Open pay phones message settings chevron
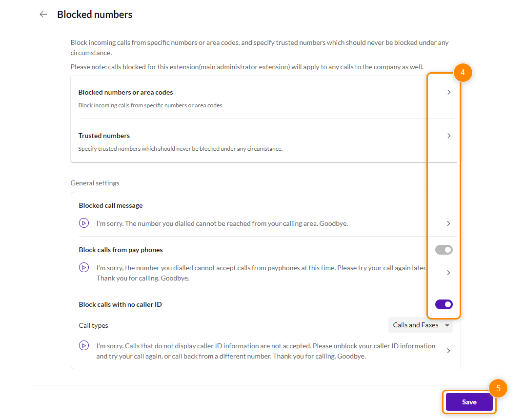The height and width of the screenshot is (420, 525). click(449, 273)
